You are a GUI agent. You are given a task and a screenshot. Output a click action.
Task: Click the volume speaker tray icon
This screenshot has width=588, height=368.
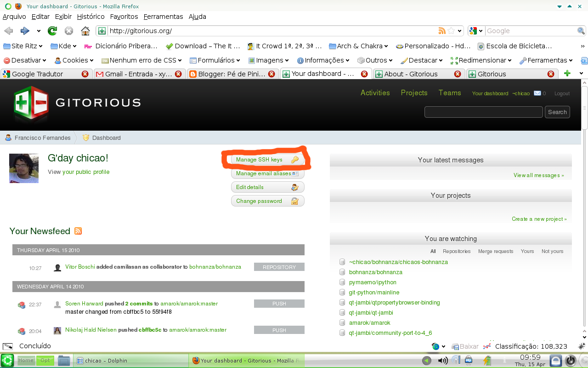pos(442,360)
